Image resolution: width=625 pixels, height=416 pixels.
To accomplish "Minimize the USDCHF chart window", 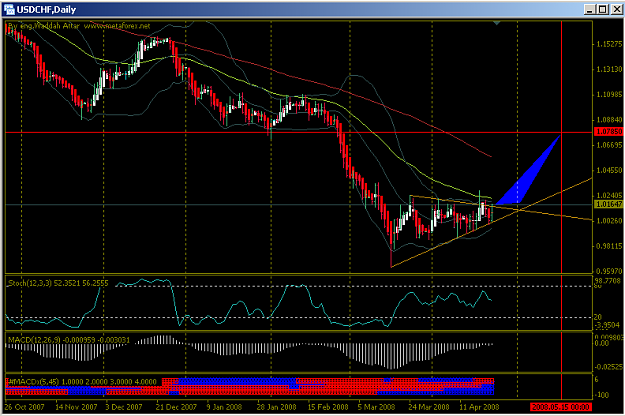I will (590, 9).
